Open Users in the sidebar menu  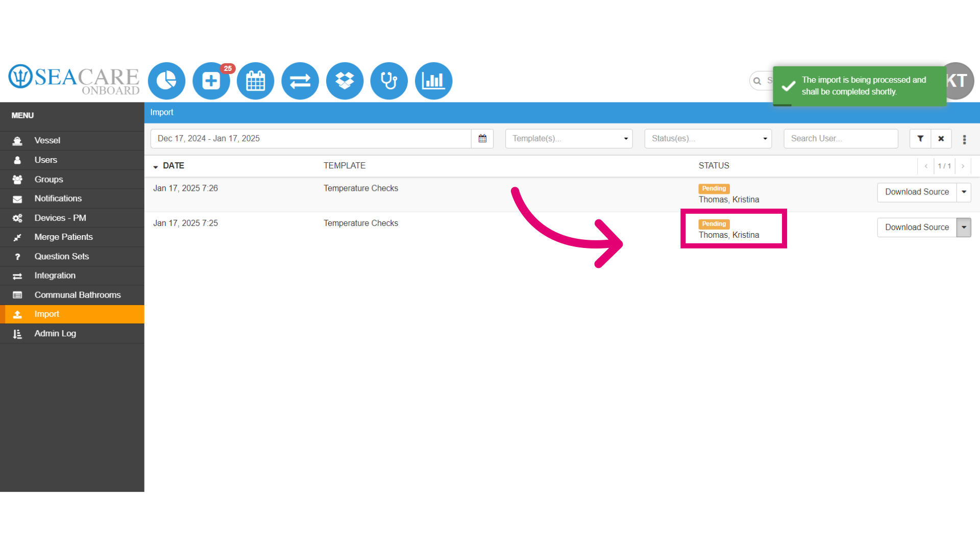(x=72, y=160)
